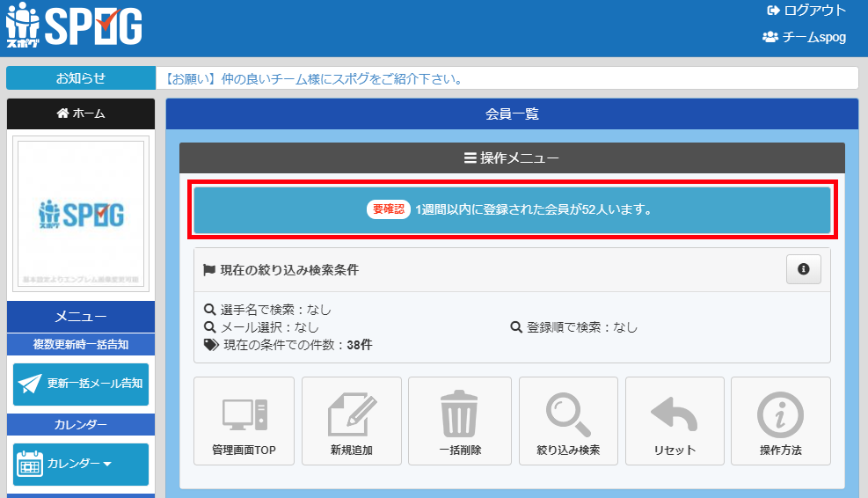Open the お知らせ notices tab
The height and width of the screenshot is (498, 868).
[80, 78]
